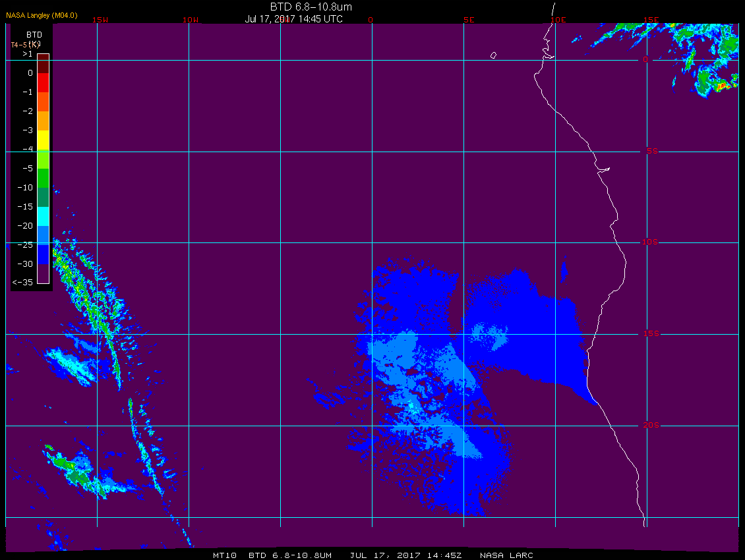
Task: Click the '5S' latitude label
Action: (x=652, y=151)
